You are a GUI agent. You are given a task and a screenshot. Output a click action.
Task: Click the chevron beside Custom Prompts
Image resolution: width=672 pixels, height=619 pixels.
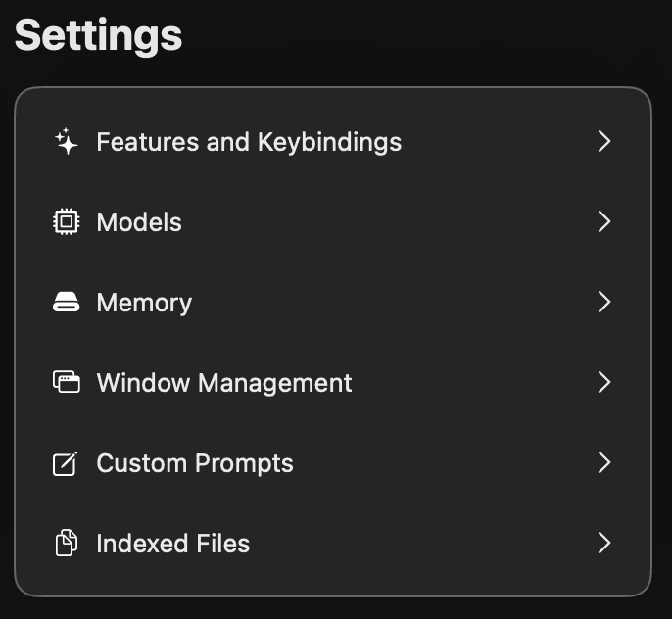click(x=603, y=462)
